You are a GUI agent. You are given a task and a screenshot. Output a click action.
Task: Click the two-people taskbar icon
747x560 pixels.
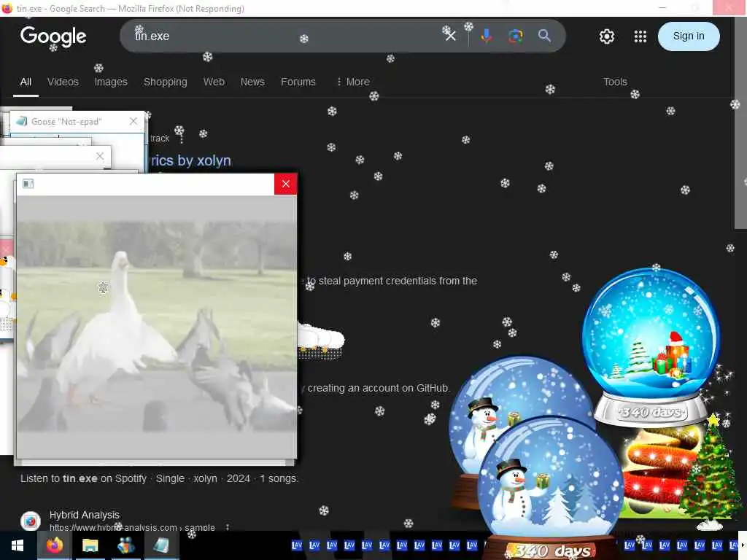(125, 545)
